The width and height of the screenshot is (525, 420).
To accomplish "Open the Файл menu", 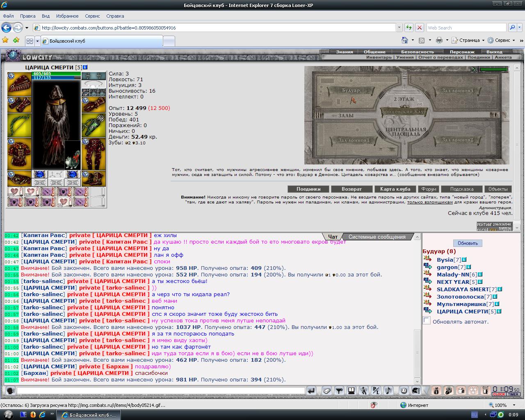I will point(8,16).
